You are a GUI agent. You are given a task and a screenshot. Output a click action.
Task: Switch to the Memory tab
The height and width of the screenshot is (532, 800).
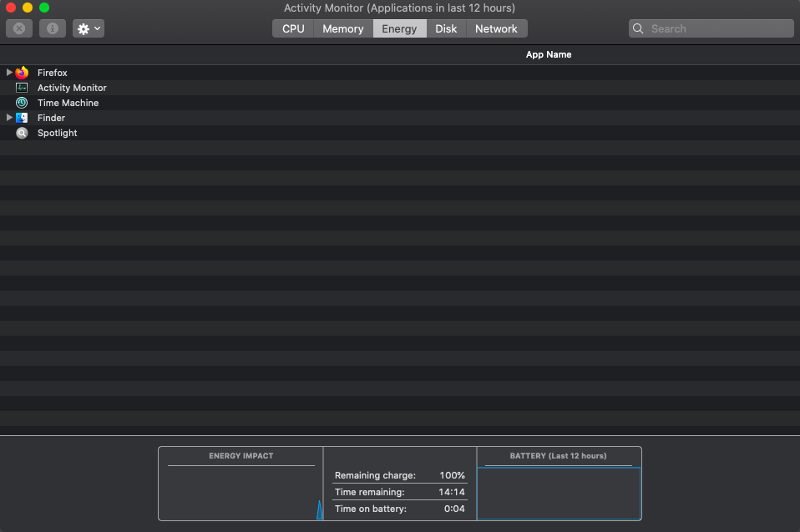343,28
